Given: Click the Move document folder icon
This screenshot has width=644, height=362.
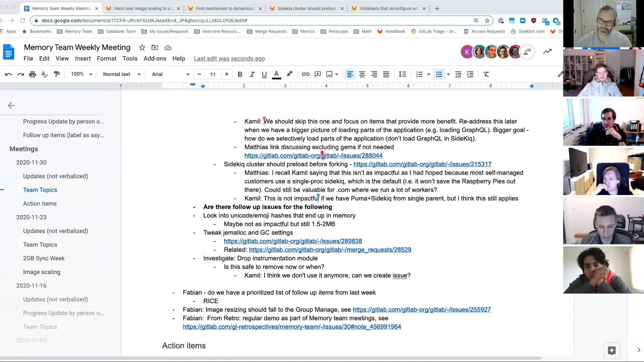Looking at the screenshot, I should [154, 48].
